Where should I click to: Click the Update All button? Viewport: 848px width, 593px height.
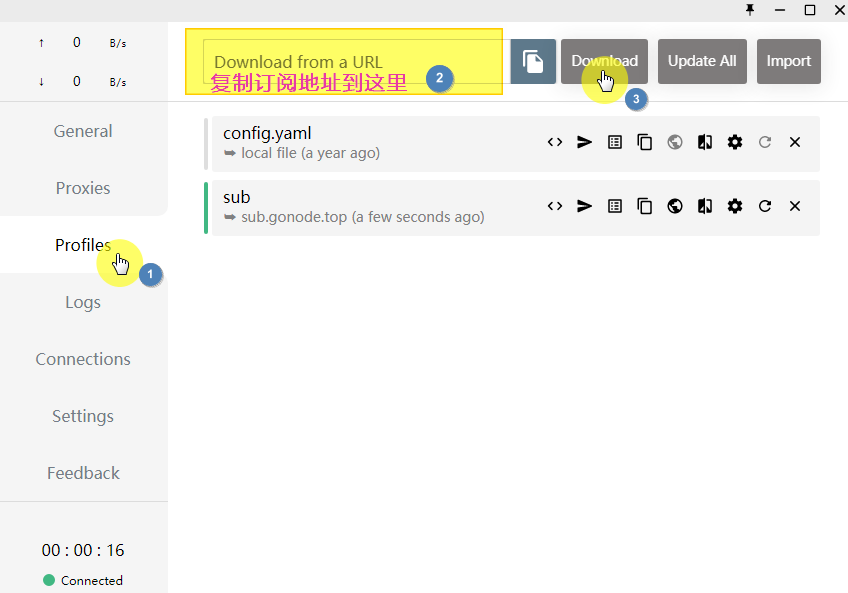[x=702, y=61]
